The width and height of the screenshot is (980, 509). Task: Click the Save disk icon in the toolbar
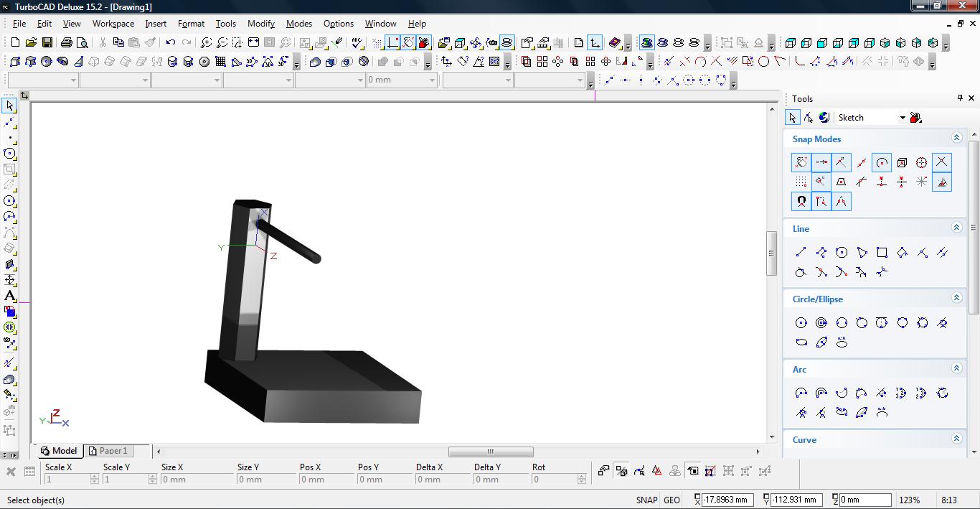[47, 43]
